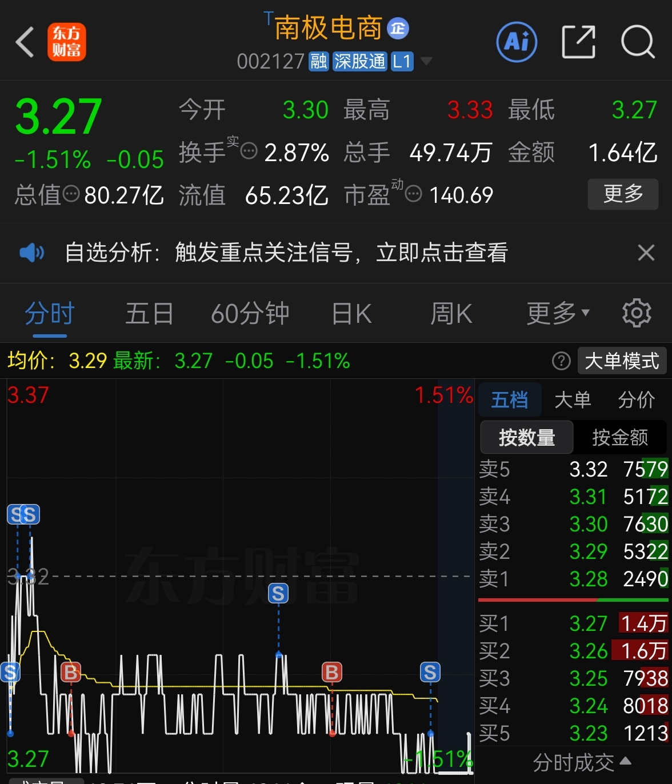Click the 更多 button in quote details

623,194
